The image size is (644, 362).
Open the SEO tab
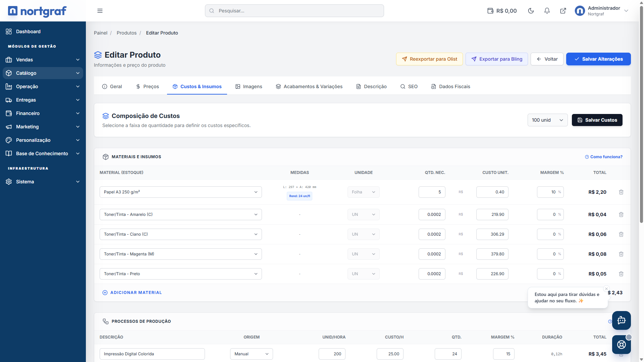409,86
